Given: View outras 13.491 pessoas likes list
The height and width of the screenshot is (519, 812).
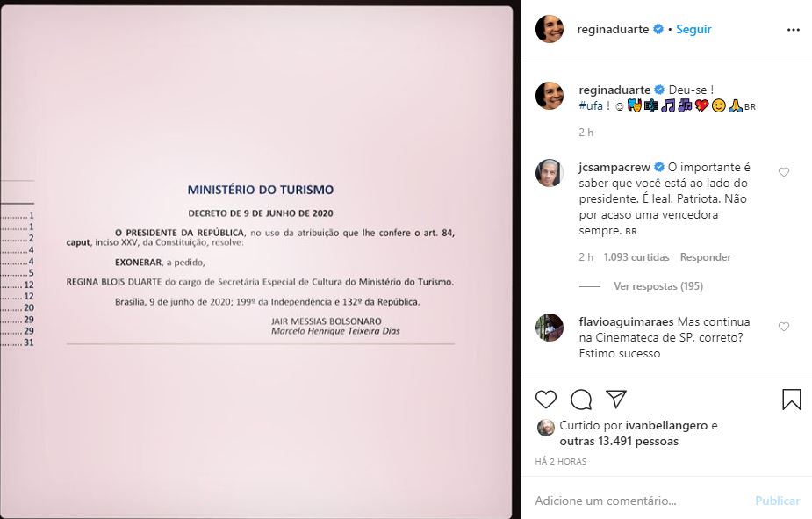Looking at the screenshot, I should [619, 442].
